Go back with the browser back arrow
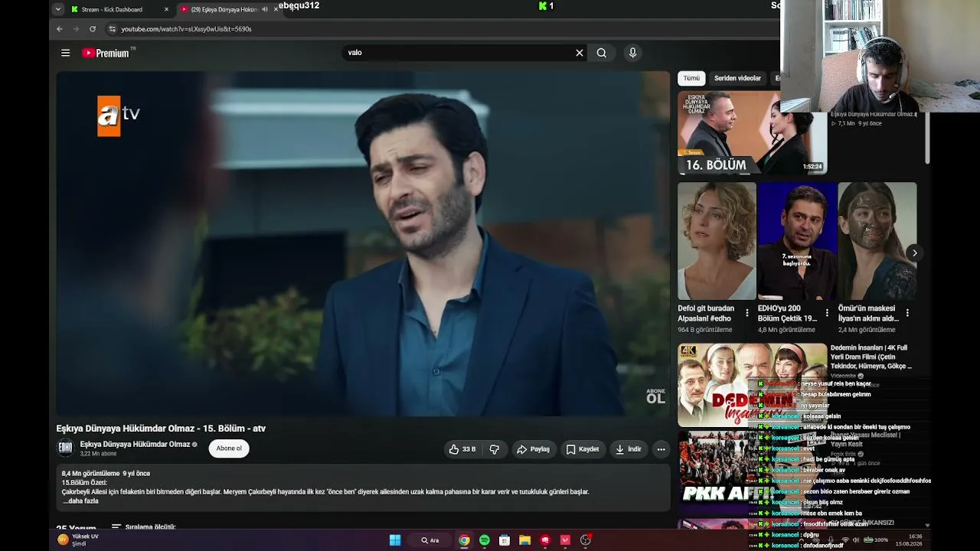Screen dimensions: 980x551 point(59,29)
